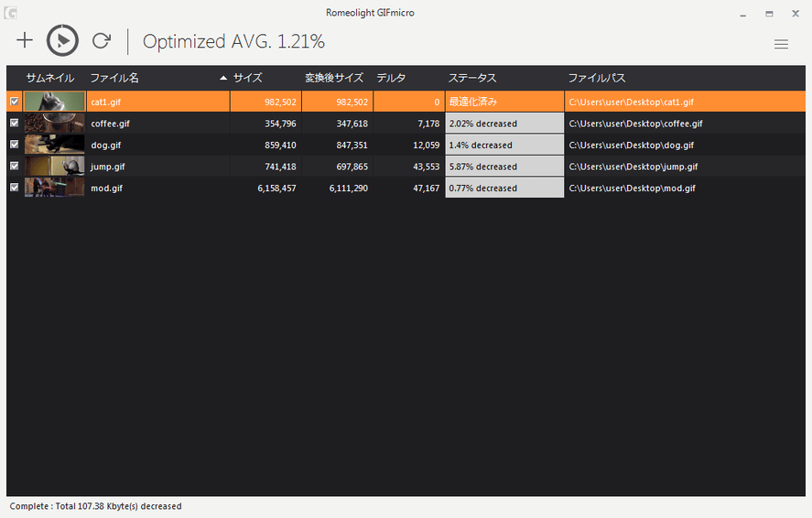Viewport: 812px width, 518px height.
Task: Click the GIFmicro app logo icon
Action: pyautogui.click(x=10, y=13)
